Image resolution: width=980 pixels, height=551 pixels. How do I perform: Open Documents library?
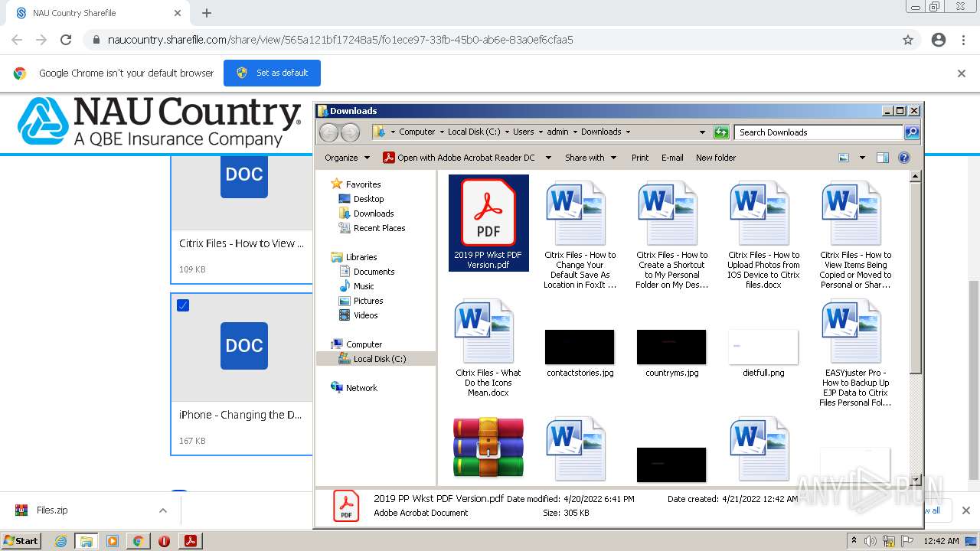[x=374, y=272]
